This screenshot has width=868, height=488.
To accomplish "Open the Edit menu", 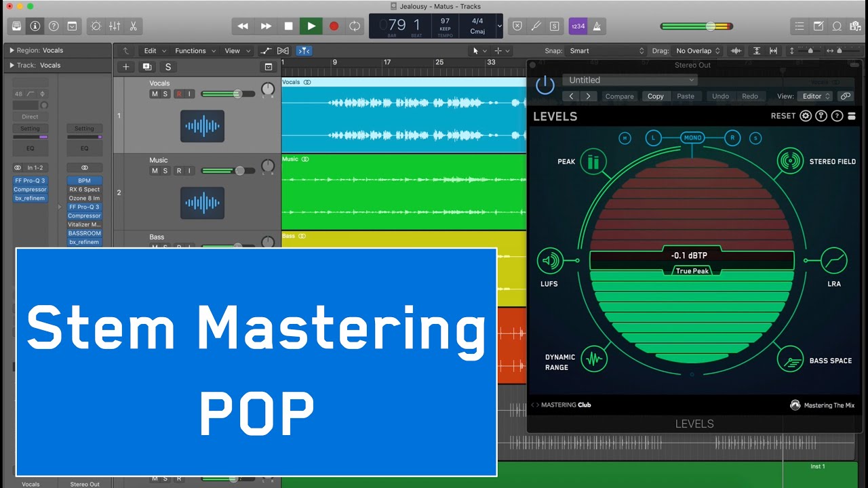I will coord(155,51).
